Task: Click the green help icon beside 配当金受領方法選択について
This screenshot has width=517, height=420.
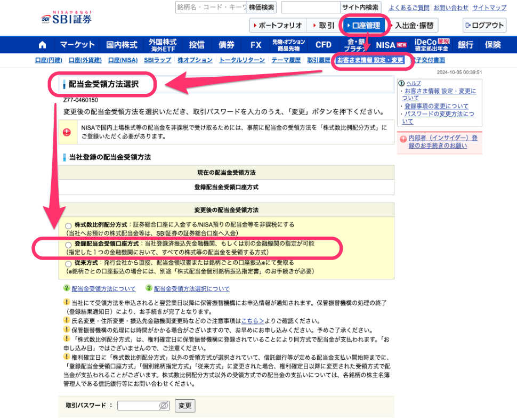Action: pos(149,288)
